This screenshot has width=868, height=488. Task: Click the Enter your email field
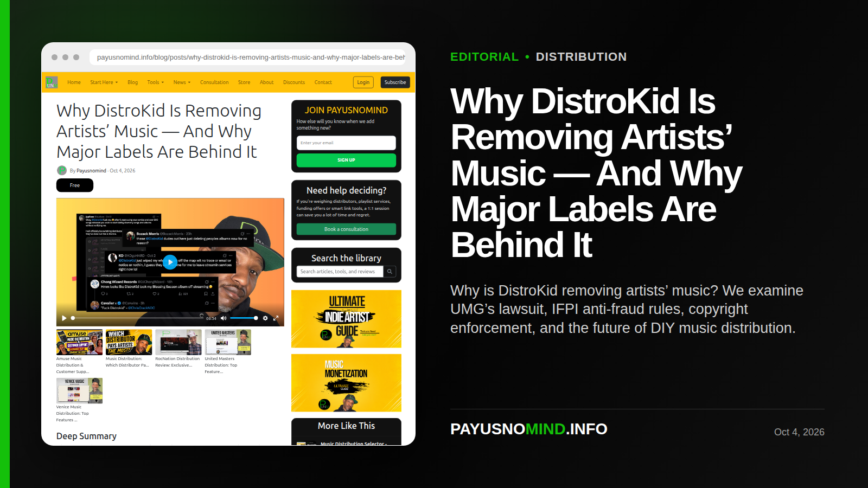click(x=346, y=143)
